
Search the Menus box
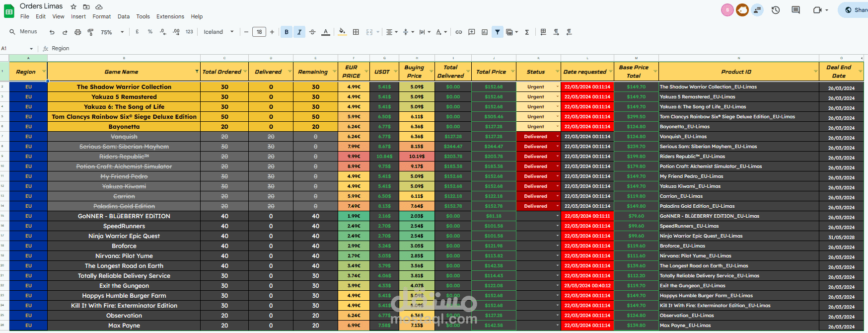(x=23, y=32)
